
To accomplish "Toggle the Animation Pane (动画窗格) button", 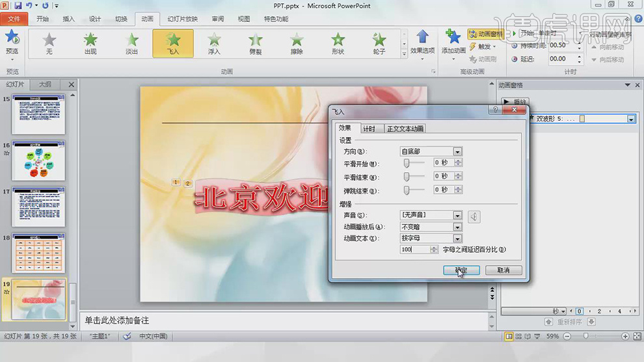I will tap(485, 34).
